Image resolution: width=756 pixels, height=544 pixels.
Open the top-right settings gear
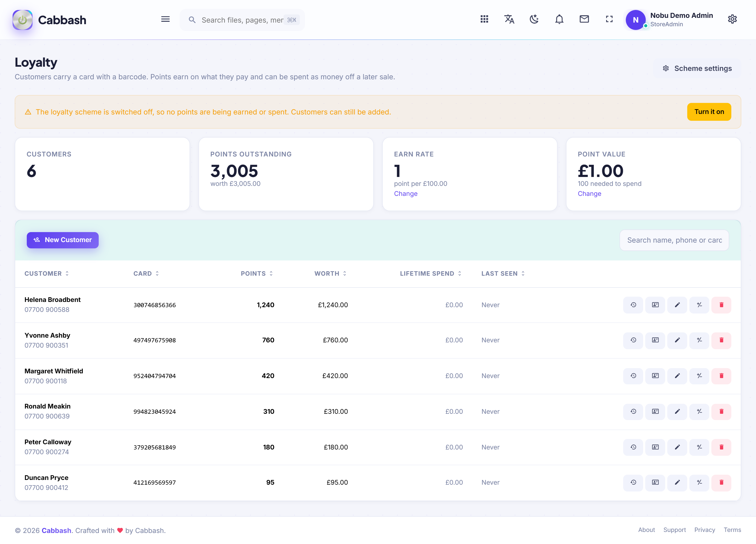click(x=732, y=19)
